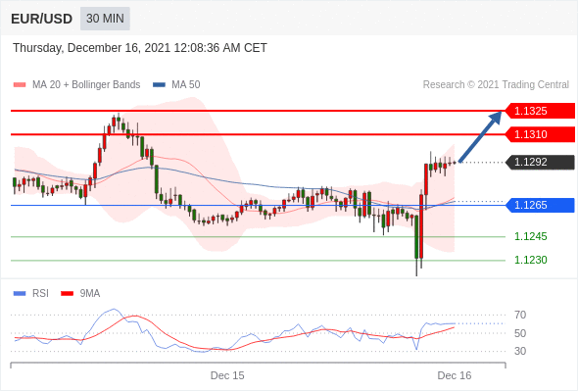Select the MA 50 legend label
Image resolution: width=578 pixels, height=392 pixels.
point(186,85)
